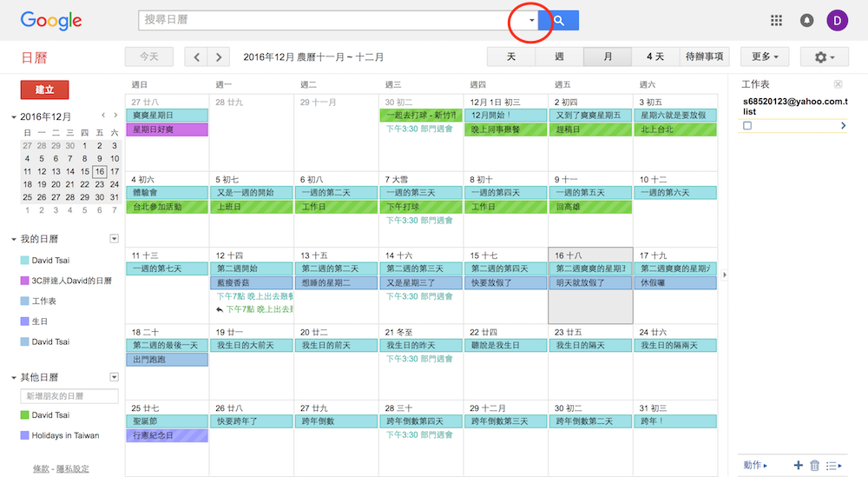Click the red 建立 create button
Screen dimensions: 868x477
[44, 89]
